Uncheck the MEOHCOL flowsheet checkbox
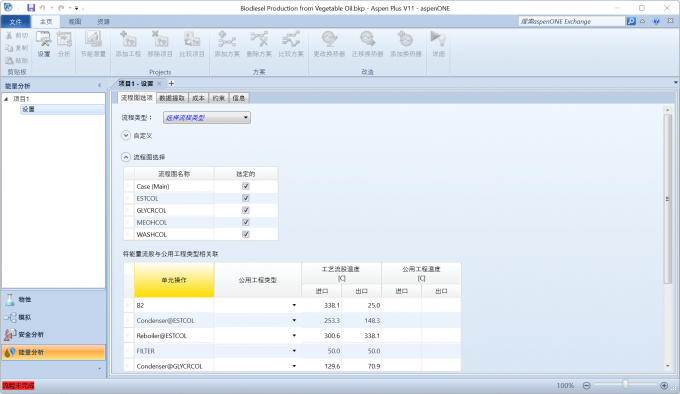Screen dimensions: 680x394 pos(246,222)
